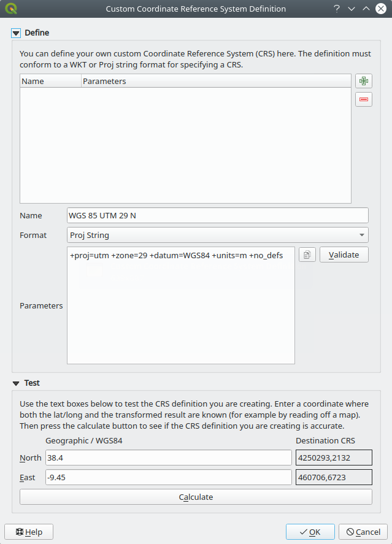392x544 pixels.
Task: Click the copy parameters icon beside Validate
Action: point(307,255)
